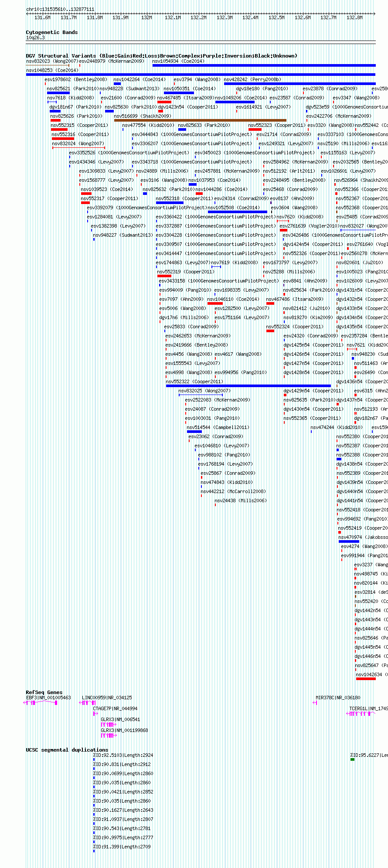Select the %ID:92.5103|Length:2924 duplication entry
The height and width of the screenshot is (868, 388).
(123, 755)
